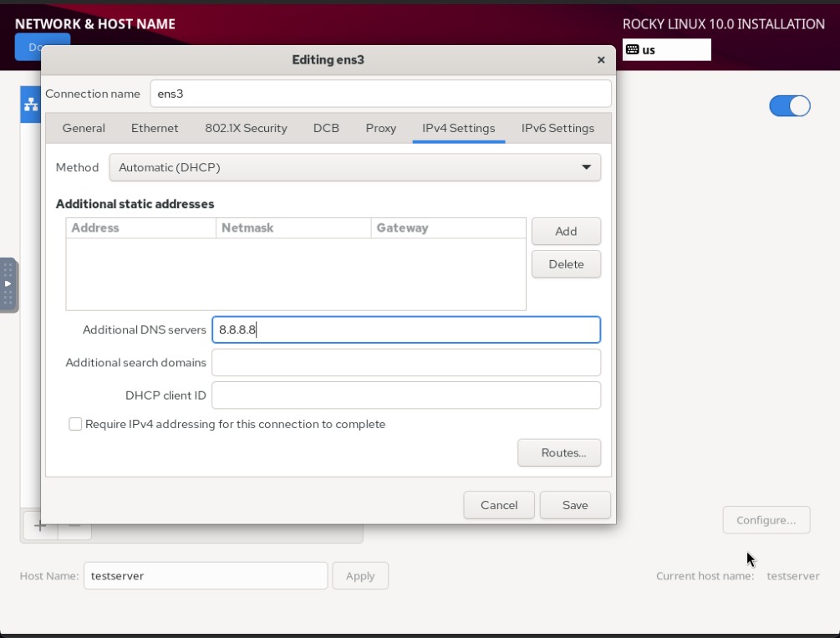840x638 pixels.
Task: Close the Editing ens3 dialog
Action: (x=601, y=60)
